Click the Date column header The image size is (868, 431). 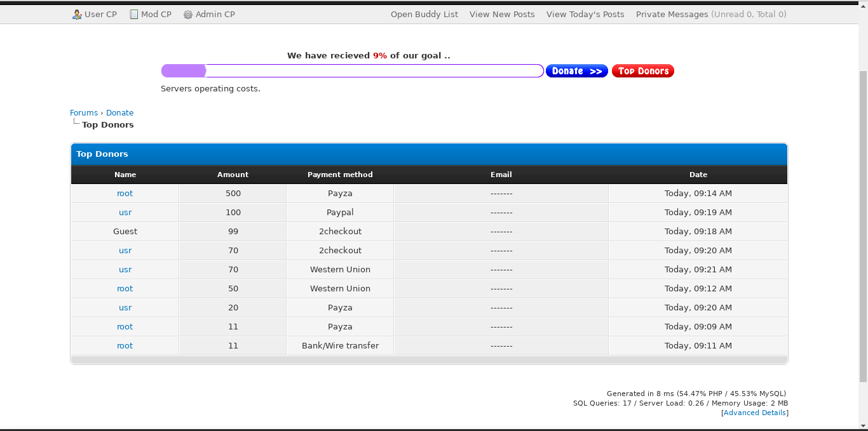tap(698, 175)
